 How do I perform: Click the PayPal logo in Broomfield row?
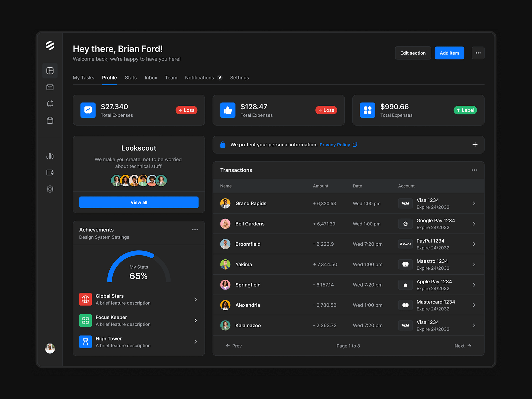[405, 244]
